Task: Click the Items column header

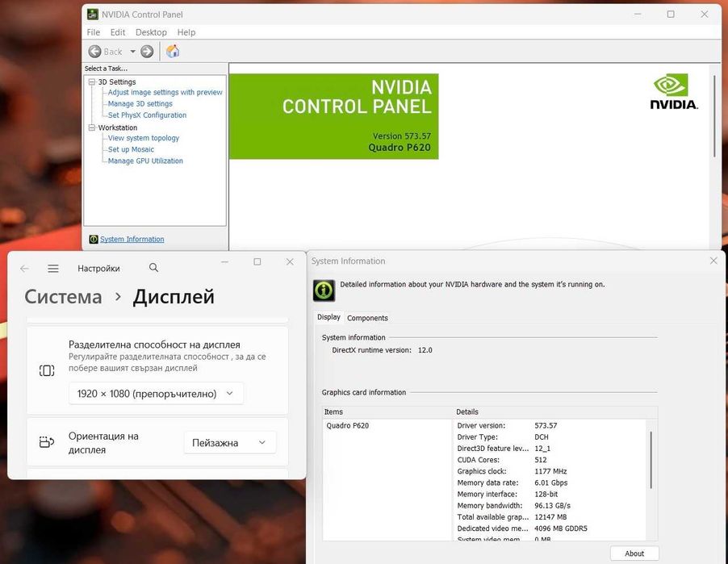Action: pos(387,412)
